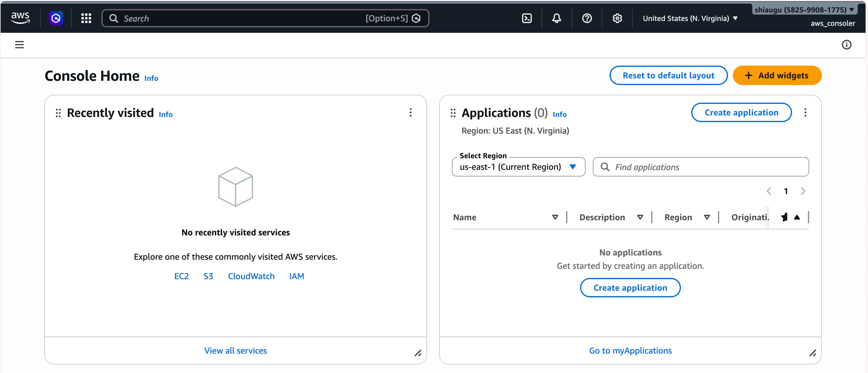The height and width of the screenshot is (373, 868).
Task: Open settings gear in top bar
Action: [617, 18]
